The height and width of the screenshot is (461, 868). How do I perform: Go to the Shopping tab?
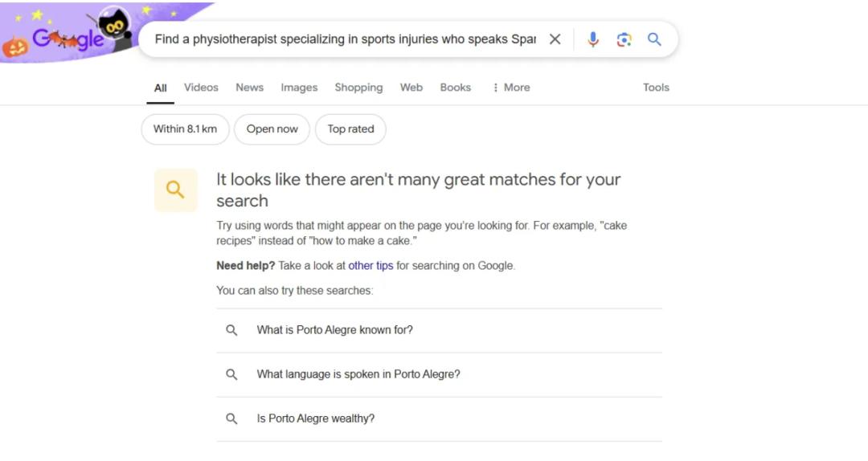pos(358,88)
